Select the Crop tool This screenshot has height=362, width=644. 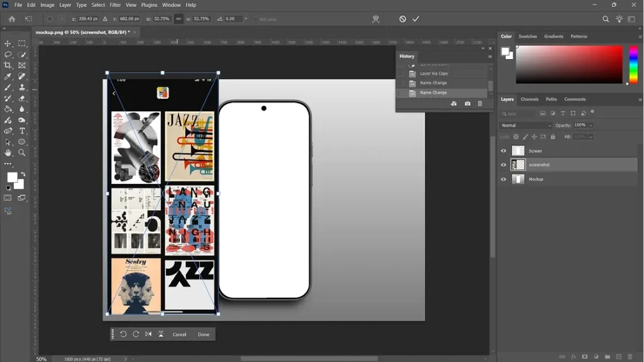tap(8, 65)
